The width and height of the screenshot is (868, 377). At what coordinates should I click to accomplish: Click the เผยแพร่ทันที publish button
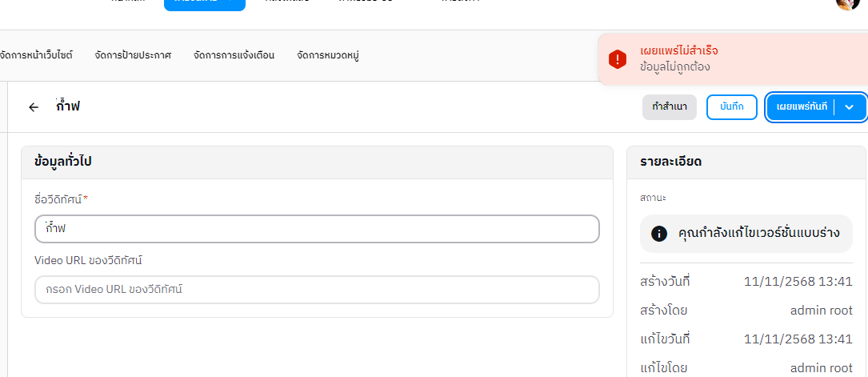point(802,107)
